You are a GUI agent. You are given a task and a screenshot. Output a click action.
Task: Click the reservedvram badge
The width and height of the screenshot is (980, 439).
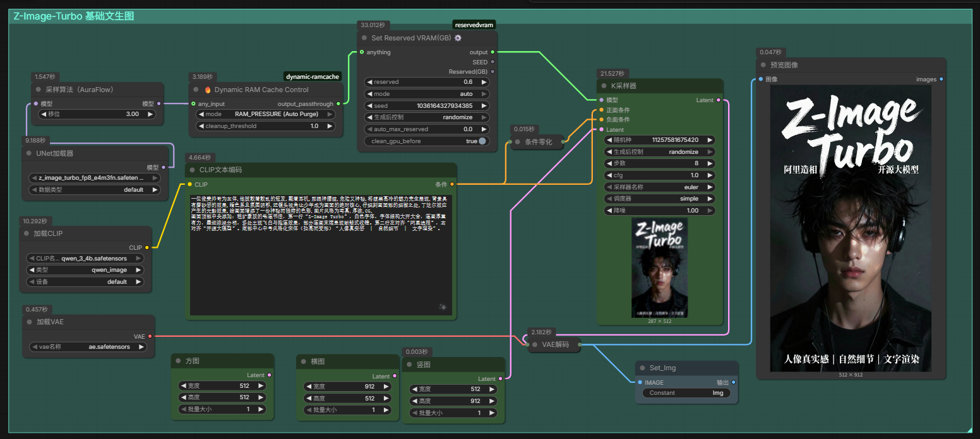coord(474,25)
